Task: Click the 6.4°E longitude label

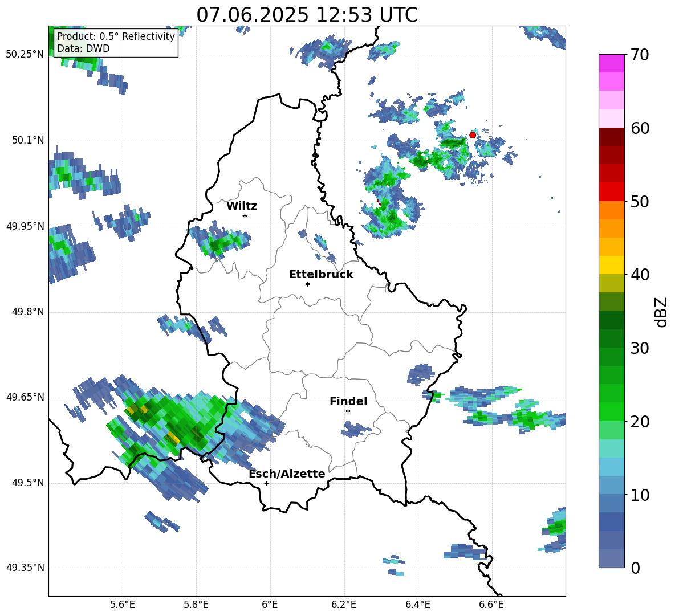Action: tap(417, 605)
